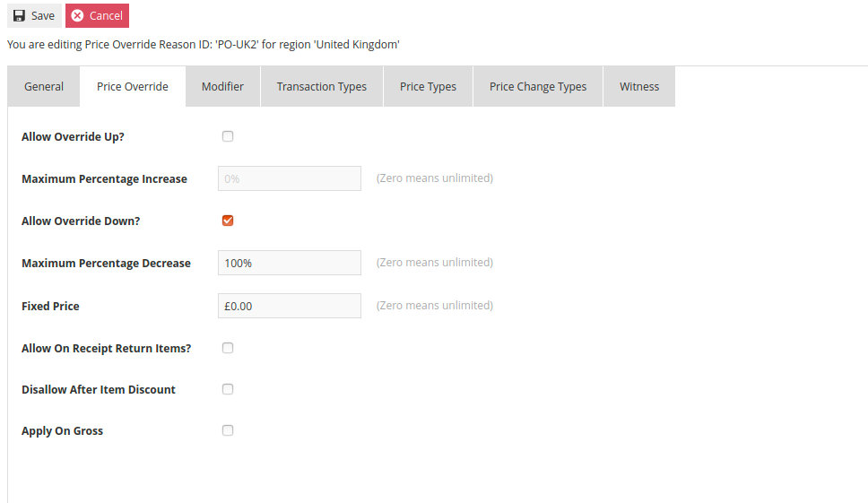Click the 'Allow Override Down?' label
This screenshot has width=868, height=503.
[x=81, y=221]
